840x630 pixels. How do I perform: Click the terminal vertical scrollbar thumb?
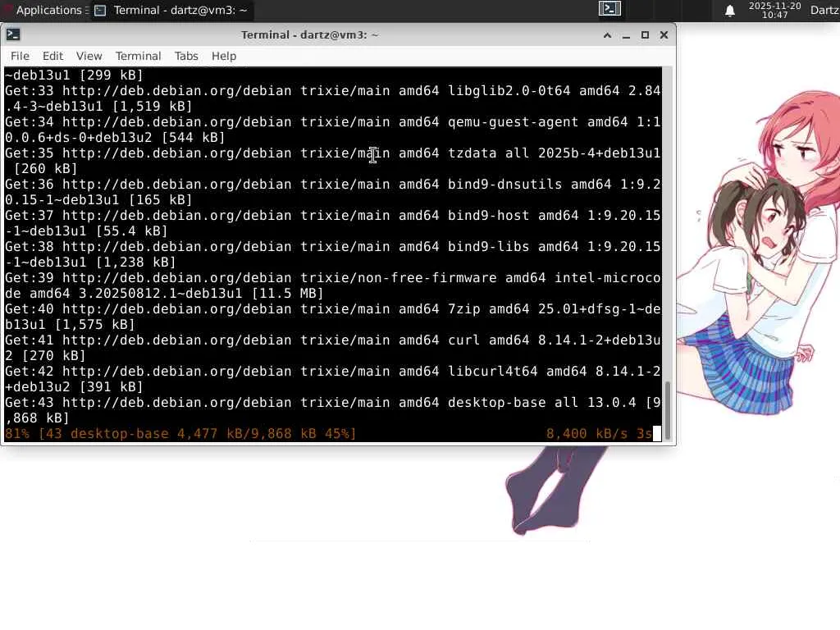pos(668,409)
